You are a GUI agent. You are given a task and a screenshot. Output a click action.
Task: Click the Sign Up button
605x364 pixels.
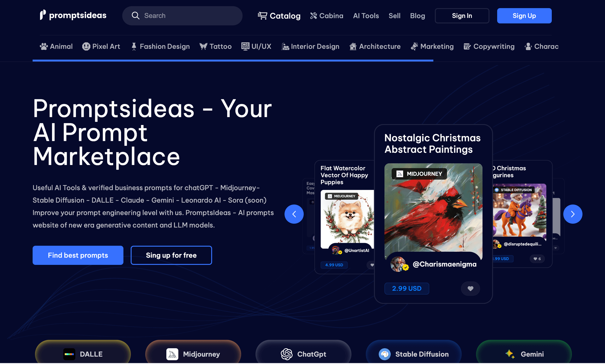(x=524, y=16)
